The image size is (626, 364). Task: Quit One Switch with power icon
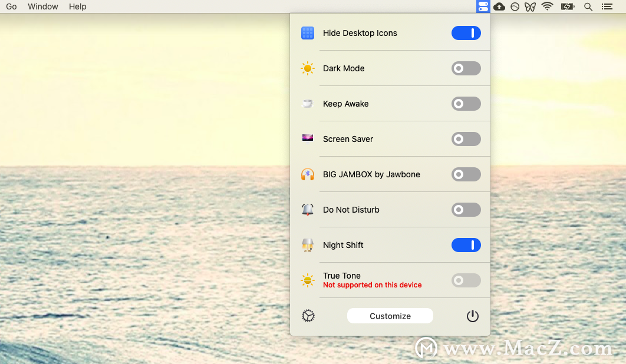click(x=473, y=316)
